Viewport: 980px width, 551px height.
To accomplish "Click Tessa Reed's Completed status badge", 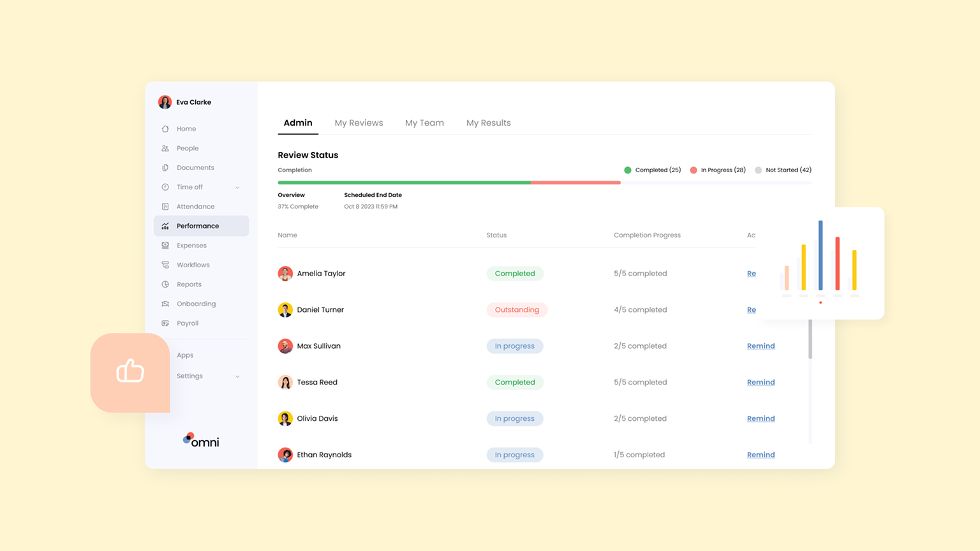I will point(515,383).
